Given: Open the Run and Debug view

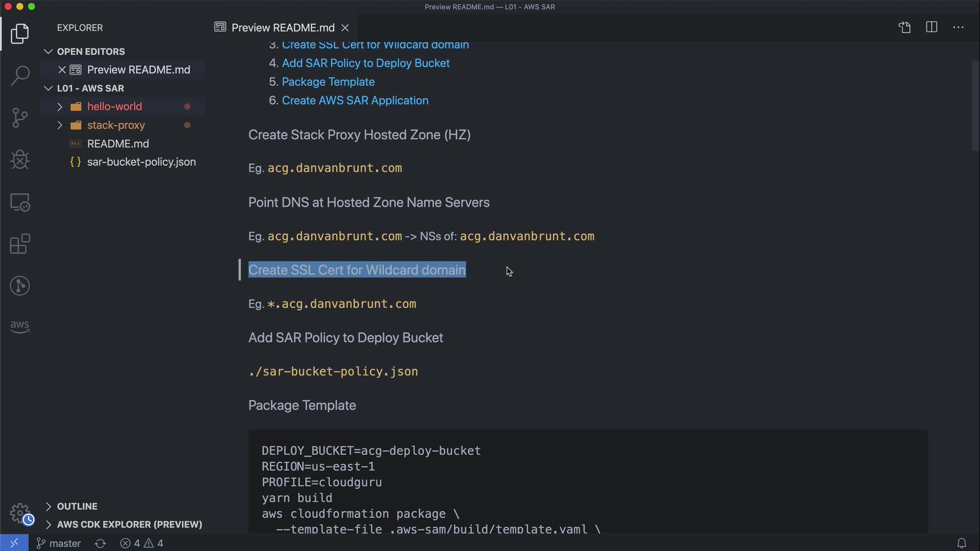Looking at the screenshot, I should 20,160.
